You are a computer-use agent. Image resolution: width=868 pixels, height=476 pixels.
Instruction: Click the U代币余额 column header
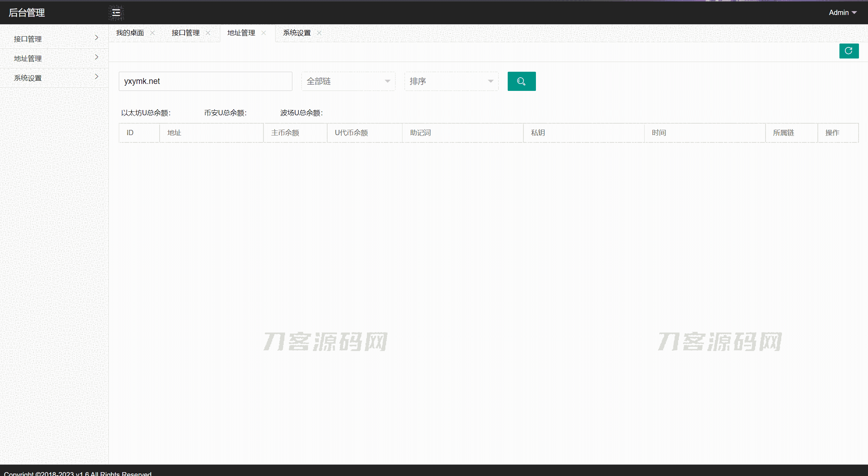pyautogui.click(x=351, y=133)
